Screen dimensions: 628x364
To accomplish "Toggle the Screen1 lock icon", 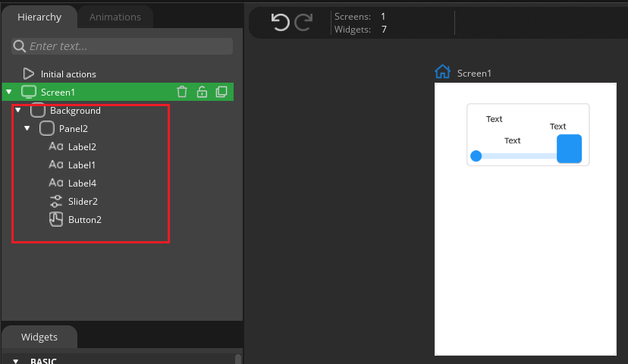I will pyautogui.click(x=202, y=92).
